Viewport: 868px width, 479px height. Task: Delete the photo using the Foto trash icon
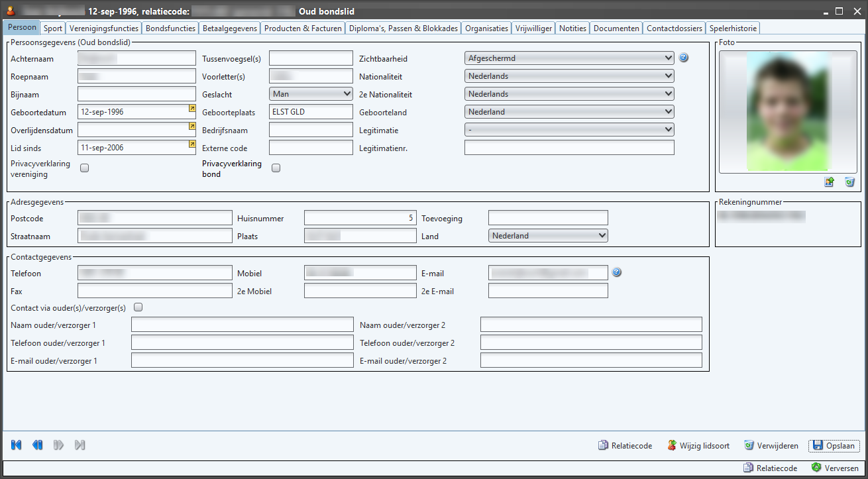849,182
